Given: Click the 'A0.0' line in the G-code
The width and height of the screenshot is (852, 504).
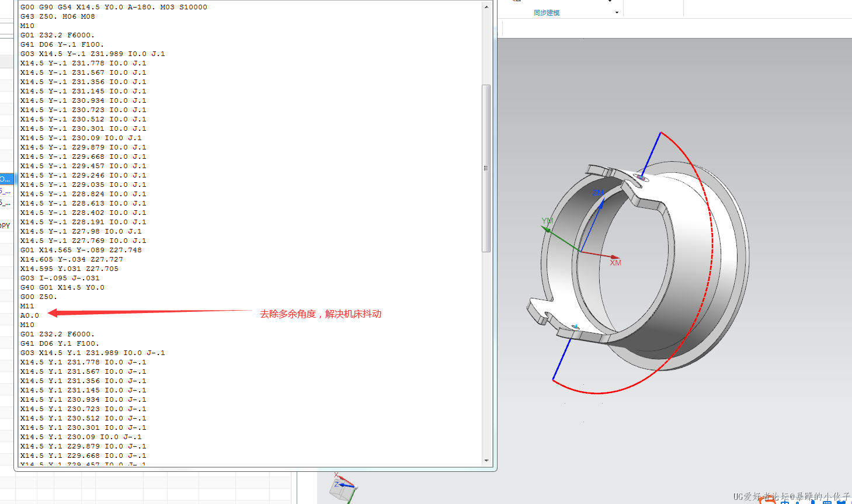Looking at the screenshot, I should coord(30,315).
